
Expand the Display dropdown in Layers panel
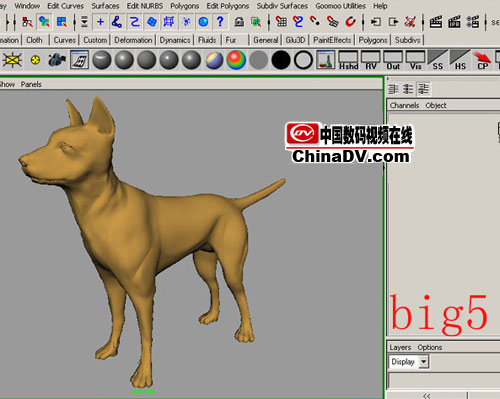(x=423, y=362)
